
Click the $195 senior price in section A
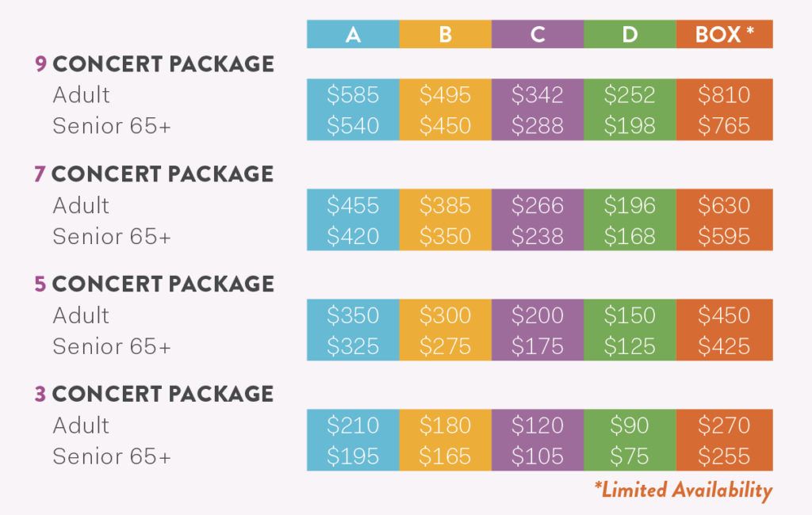click(353, 456)
